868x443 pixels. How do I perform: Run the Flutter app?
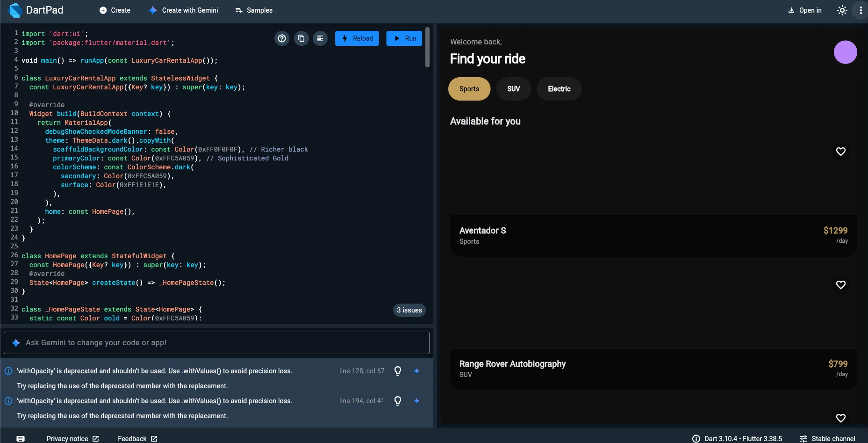pos(404,38)
